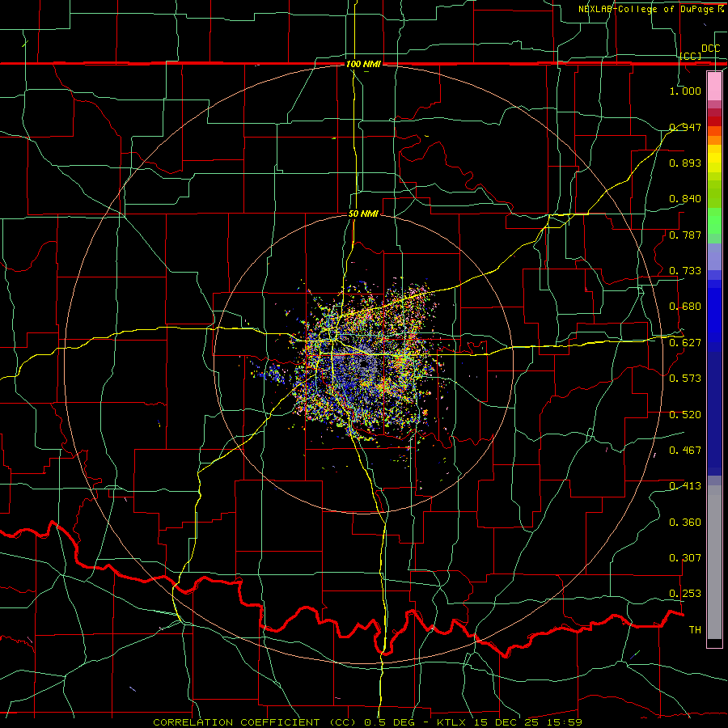Pick the orange color scale segment
This screenshot has height=728, width=728.
tap(714, 141)
